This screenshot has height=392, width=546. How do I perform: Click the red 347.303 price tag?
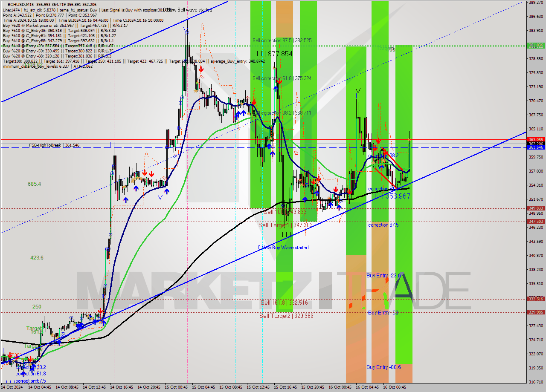point(536,222)
